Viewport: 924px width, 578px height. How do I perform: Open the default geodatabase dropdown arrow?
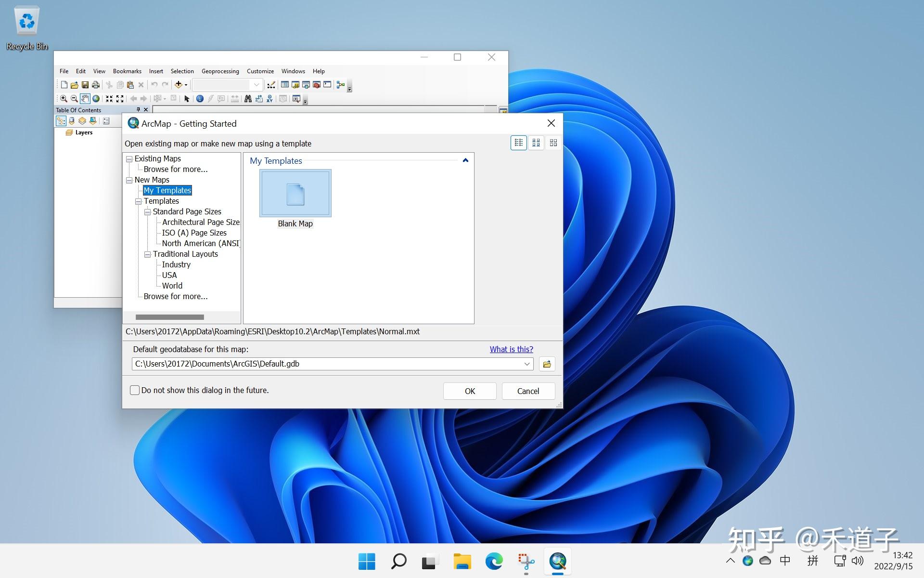pyautogui.click(x=527, y=364)
